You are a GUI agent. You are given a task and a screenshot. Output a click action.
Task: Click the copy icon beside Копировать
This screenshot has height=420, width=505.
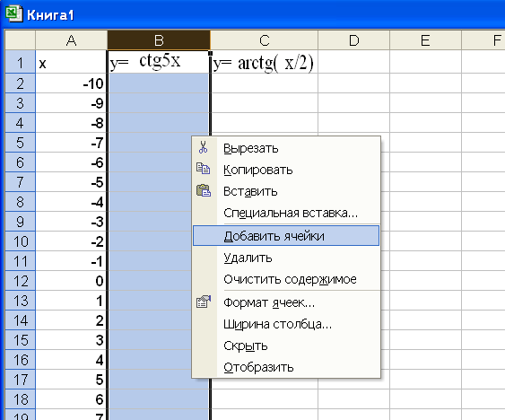click(204, 169)
